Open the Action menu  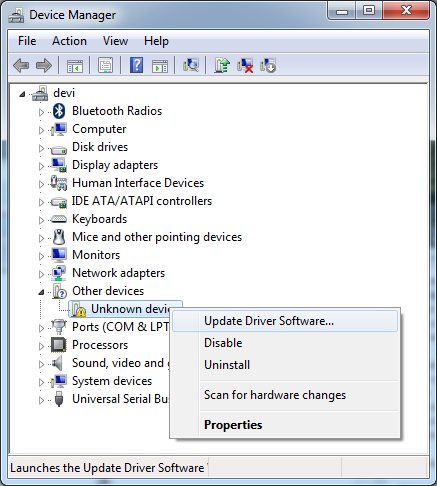(x=69, y=41)
